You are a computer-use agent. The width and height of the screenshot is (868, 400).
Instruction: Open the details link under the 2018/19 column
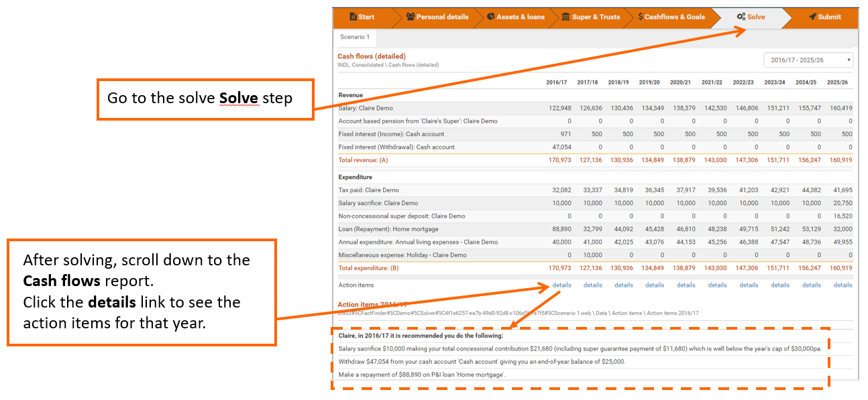click(624, 285)
